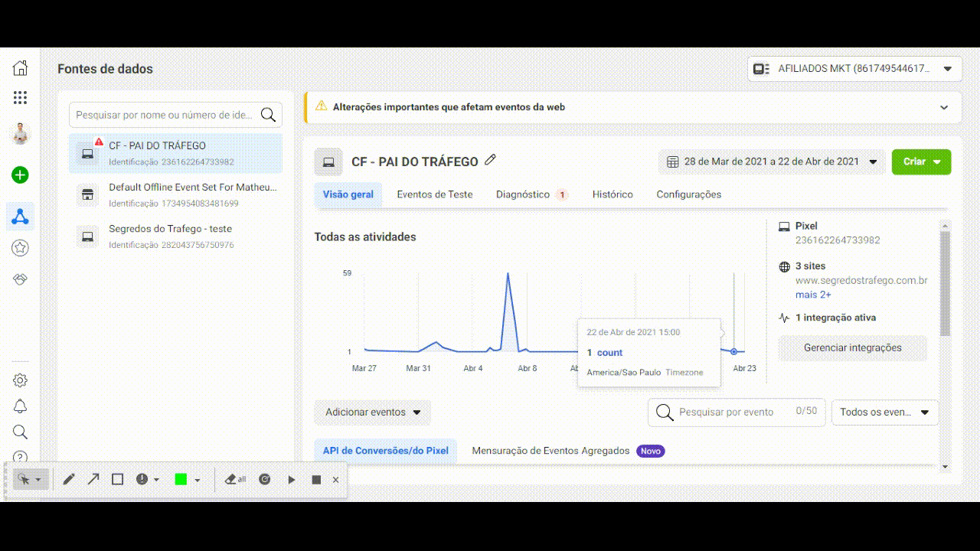Click the globe icon beside 3 sites

pos(784,267)
